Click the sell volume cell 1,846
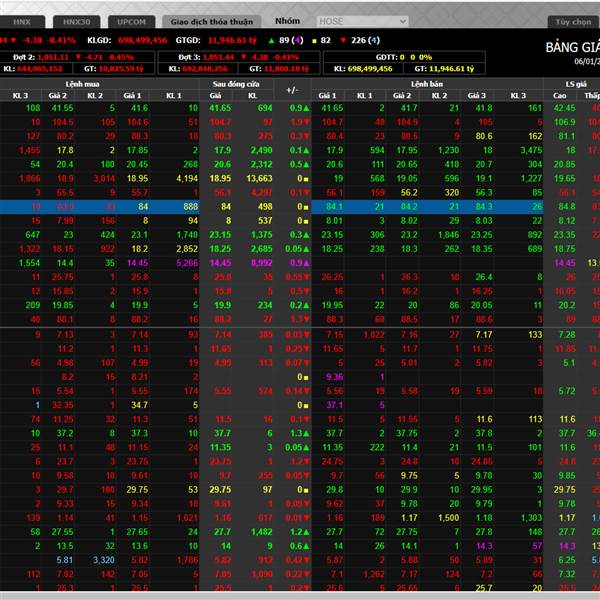The height and width of the screenshot is (600, 600). [x=448, y=235]
